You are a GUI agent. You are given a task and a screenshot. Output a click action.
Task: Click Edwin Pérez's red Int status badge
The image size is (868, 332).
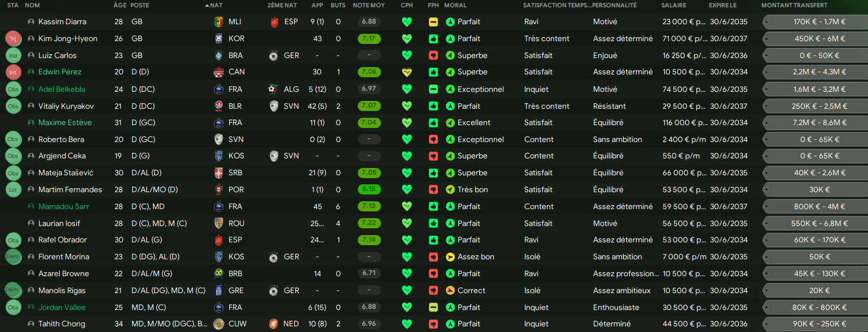(12, 72)
